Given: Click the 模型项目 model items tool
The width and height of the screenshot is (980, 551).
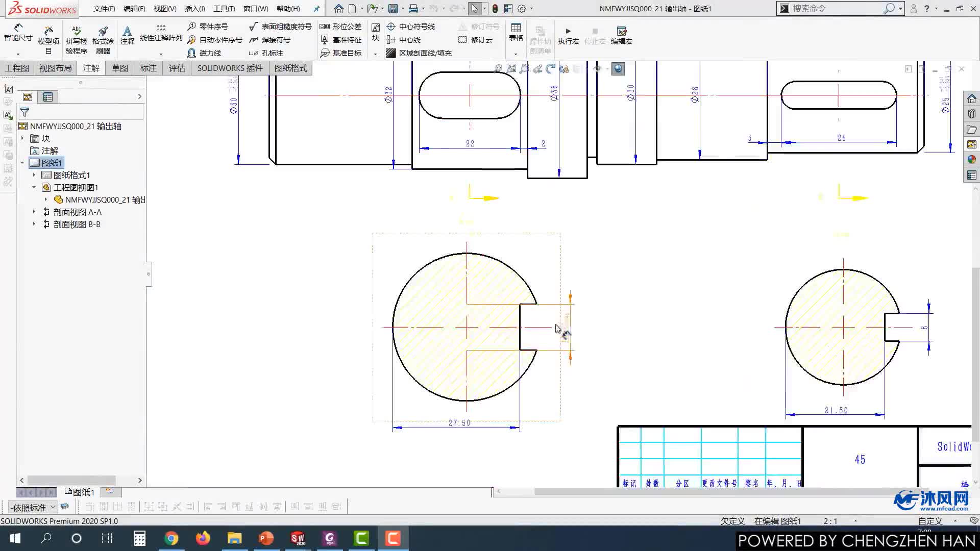Looking at the screenshot, I should pos(48,40).
